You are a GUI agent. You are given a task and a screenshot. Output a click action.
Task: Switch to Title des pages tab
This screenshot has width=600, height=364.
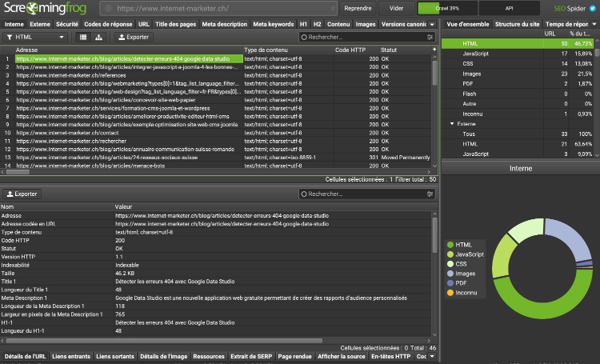tap(176, 24)
